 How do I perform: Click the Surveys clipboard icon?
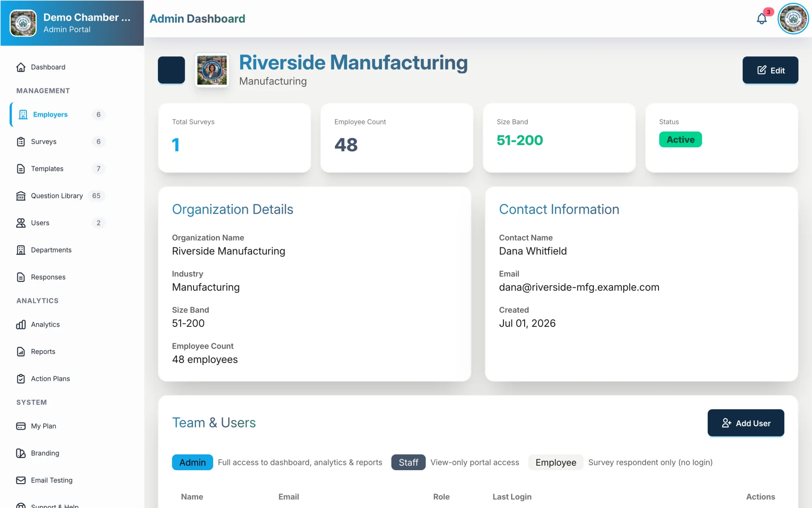pos(21,141)
